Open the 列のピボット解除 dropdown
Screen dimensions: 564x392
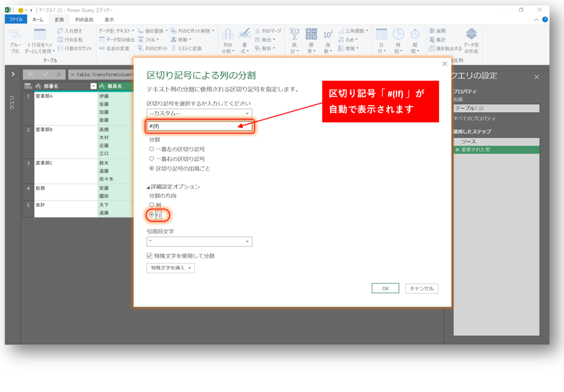[193, 31]
